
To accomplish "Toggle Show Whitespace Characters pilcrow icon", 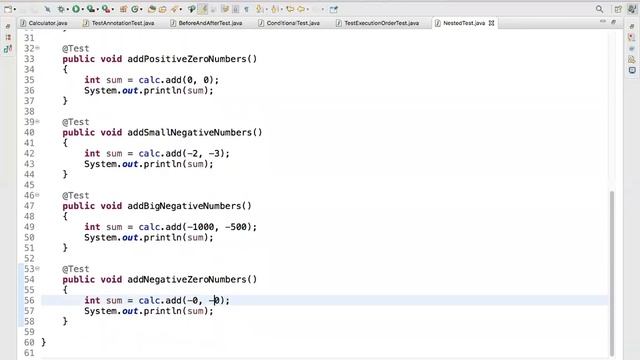I will click(x=246, y=9).
